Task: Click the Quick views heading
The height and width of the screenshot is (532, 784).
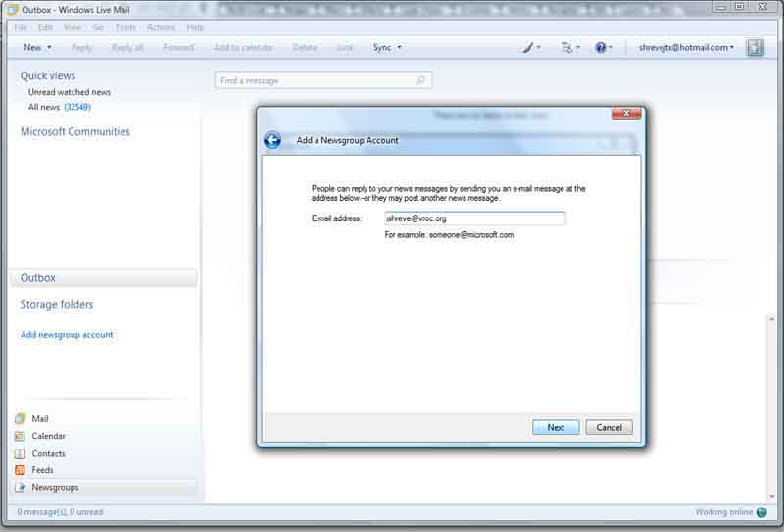Action: point(48,76)
